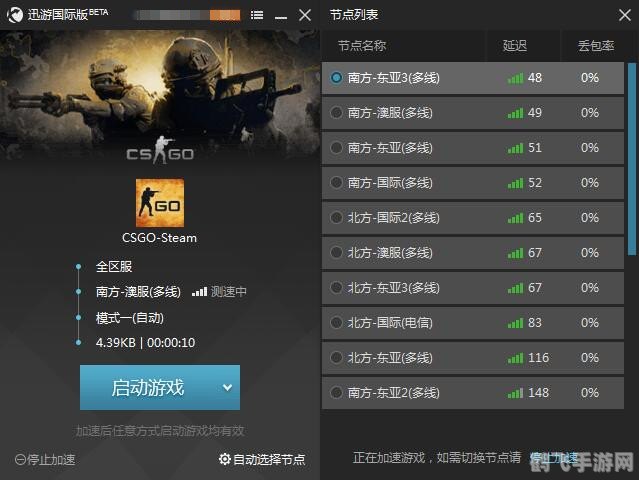Viewport: 639px width, 480px height.
Task: Click 南方-澳服(多线) in left panel
Action: (138, 292)
